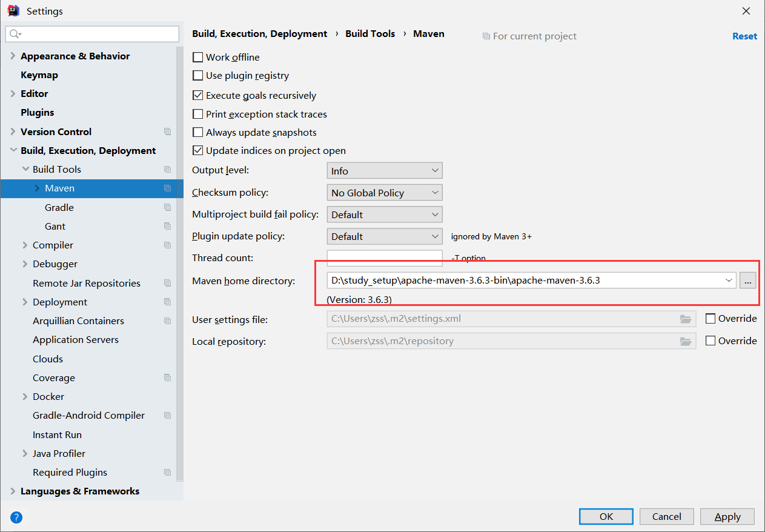
Task: Click Build Tools breadcrumb
Action: click(x=370, y=34)
